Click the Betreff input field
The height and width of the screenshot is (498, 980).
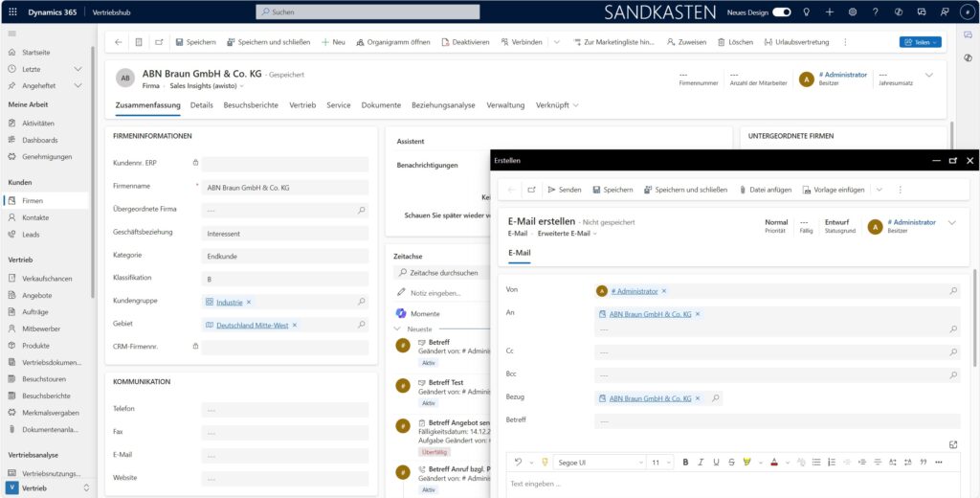(775, 421)
